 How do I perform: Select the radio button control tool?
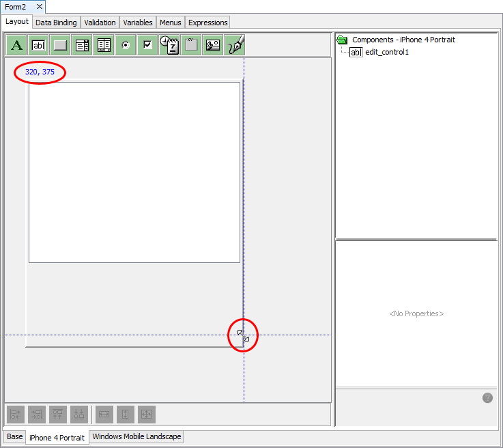pyautogui.click(x=126, y=46)
